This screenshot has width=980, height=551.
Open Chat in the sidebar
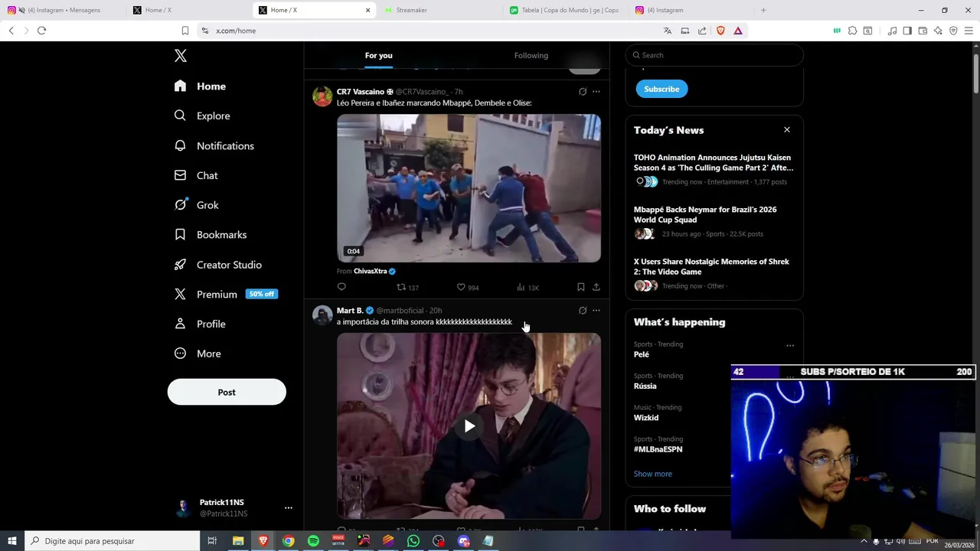[x=196, y=175]
